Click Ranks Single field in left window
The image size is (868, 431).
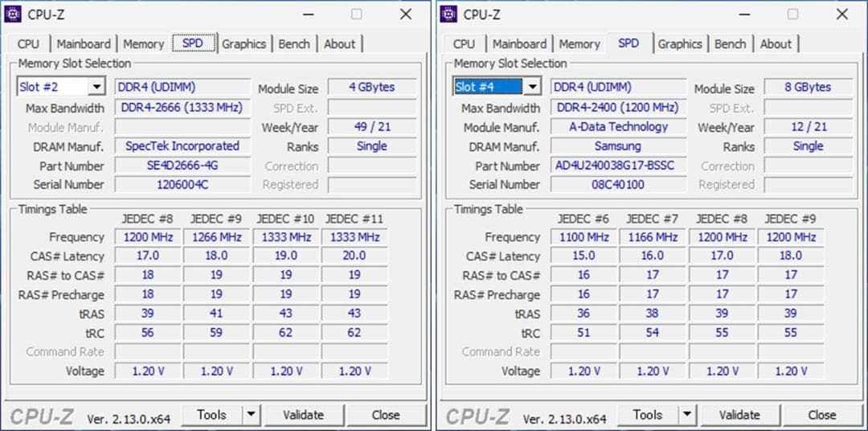372,146
